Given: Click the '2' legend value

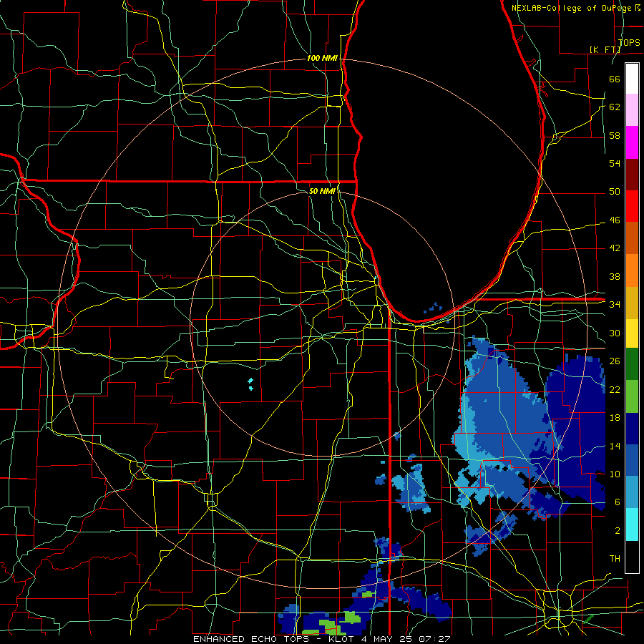Looking at the screenshot, I should (x=618, y=531).
